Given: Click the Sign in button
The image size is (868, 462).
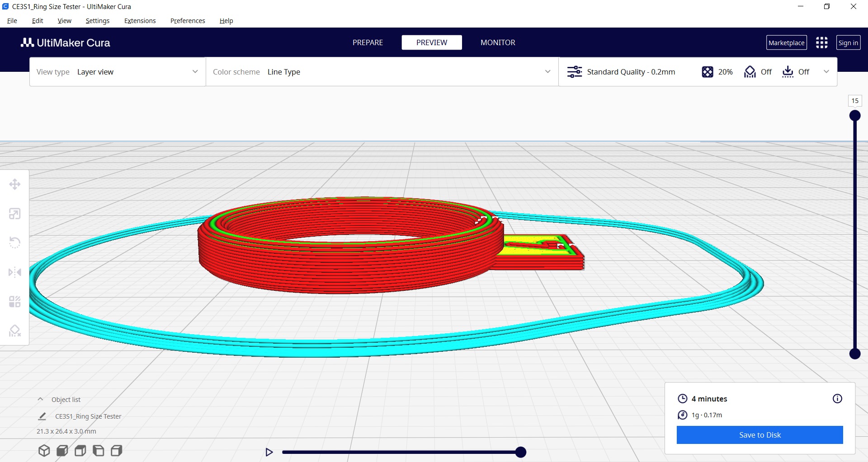Looking at the screenshot, I should (848, 42).
